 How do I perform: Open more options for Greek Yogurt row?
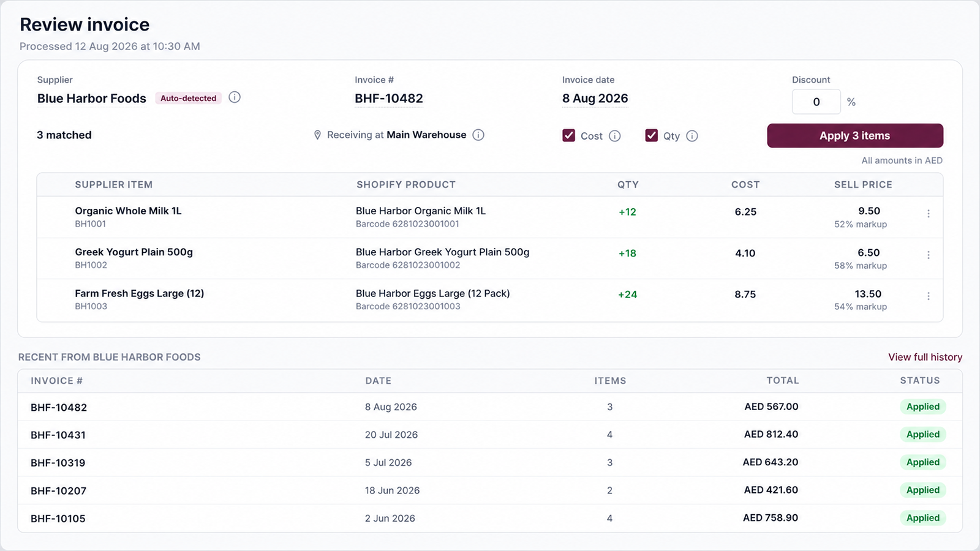click(929, 255)
